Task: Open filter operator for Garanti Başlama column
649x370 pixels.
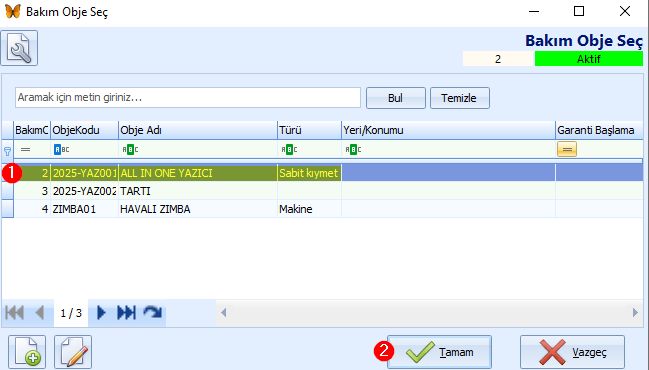Action: [567, 149]
